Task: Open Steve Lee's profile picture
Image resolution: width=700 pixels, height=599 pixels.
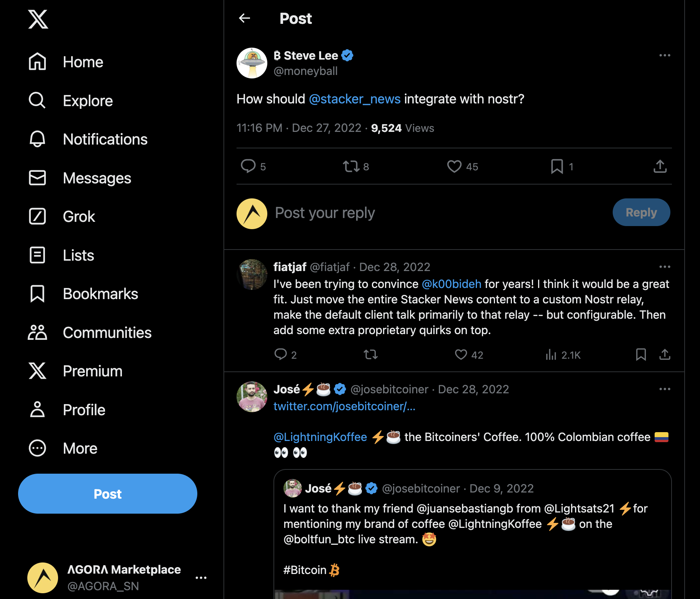Action: pos(252,63)
